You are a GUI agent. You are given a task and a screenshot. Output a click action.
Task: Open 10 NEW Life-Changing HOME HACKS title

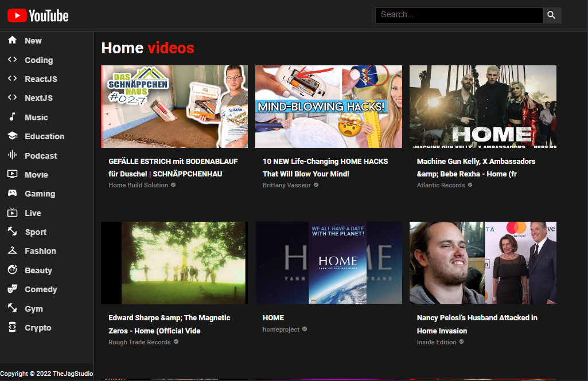pos(325,167)
